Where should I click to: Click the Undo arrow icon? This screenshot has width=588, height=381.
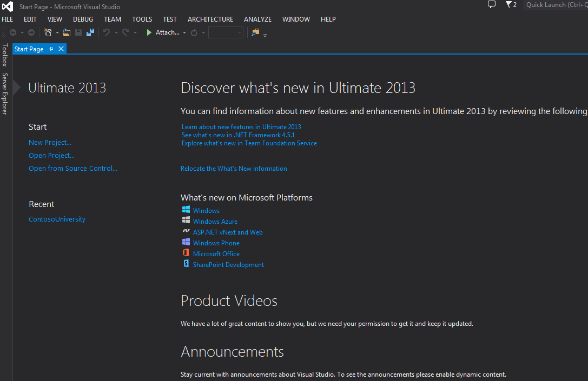coord(107,32)
